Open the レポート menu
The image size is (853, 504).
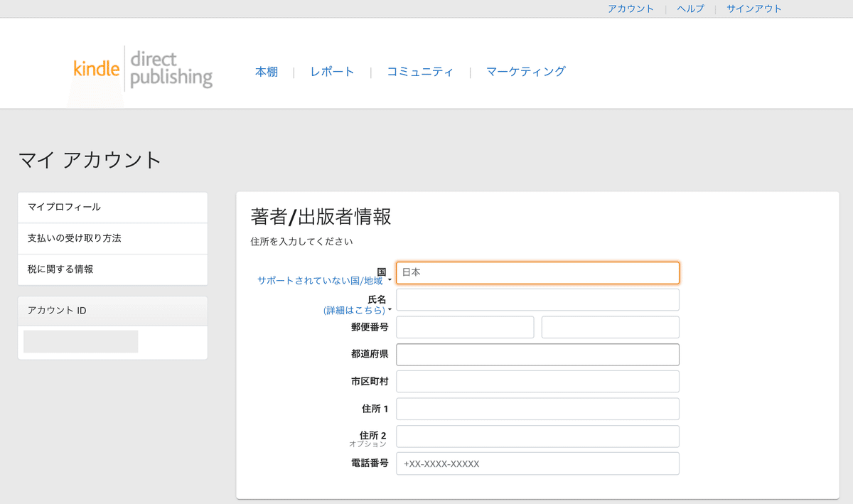(332, 71)
